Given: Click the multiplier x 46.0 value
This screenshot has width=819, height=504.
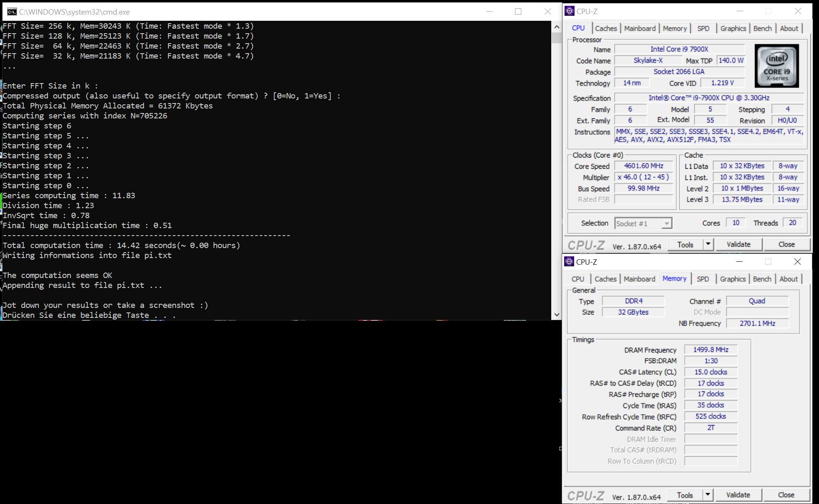Looking at the screenshot, I should click(x=644, y=177).
